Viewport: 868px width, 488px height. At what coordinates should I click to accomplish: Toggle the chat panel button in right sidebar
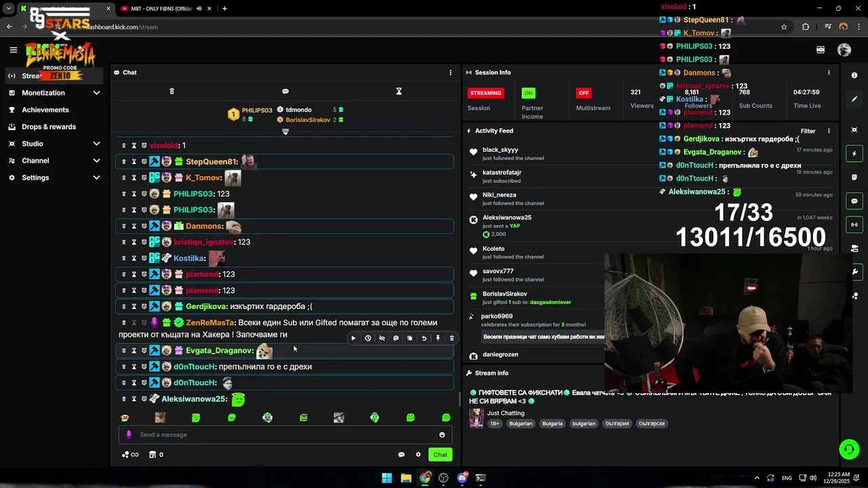pos(854,201)
